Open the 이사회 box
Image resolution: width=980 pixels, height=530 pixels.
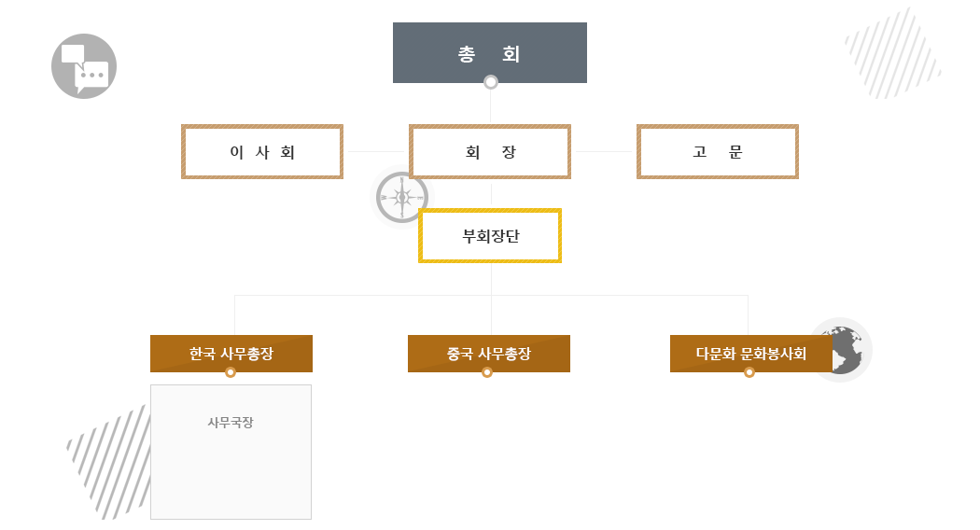pyautogui.click(x=262, y=151)
